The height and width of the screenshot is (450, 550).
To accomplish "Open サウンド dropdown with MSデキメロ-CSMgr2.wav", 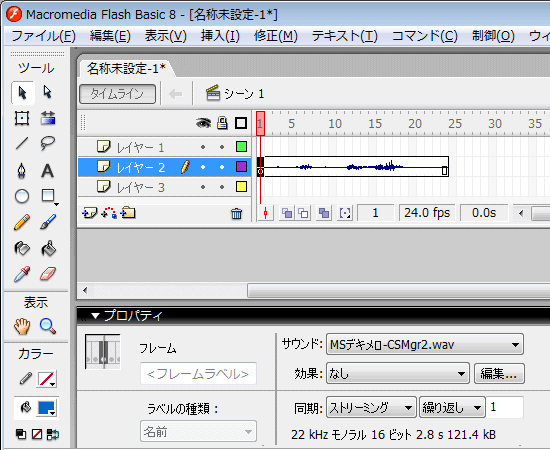I will 425,345.
